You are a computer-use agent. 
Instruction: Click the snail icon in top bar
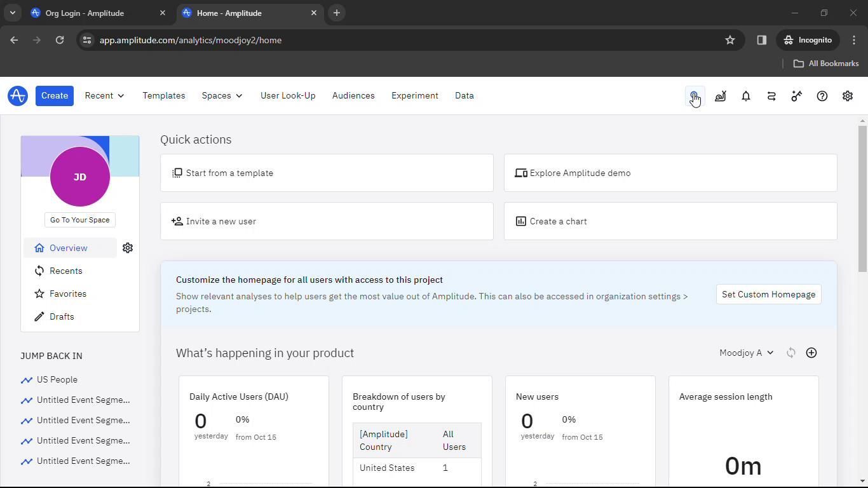(721, 96)
